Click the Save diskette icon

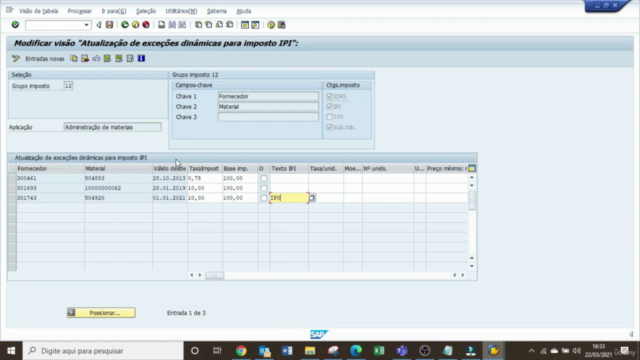(109, 25)
